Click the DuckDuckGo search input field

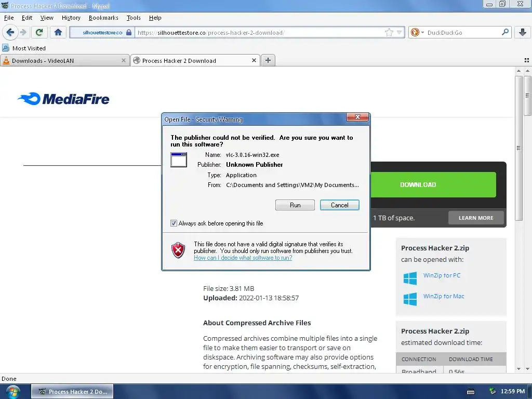tap(463, 33)
